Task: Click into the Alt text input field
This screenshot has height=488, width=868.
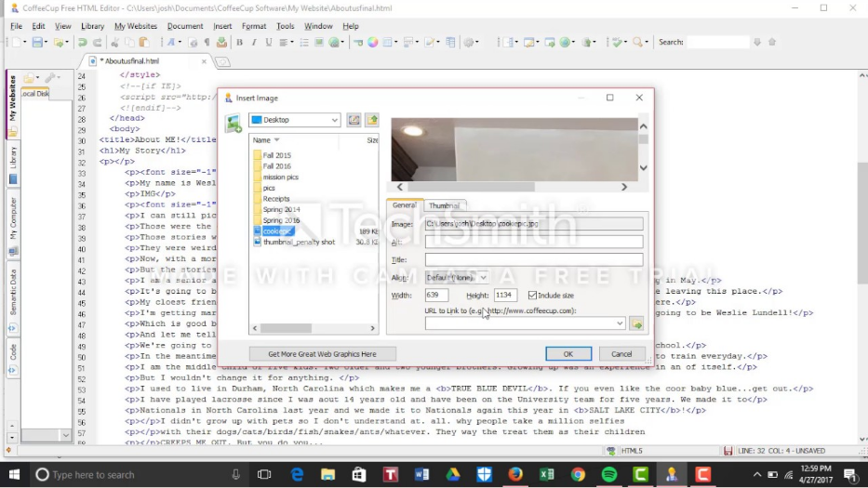Action: coord(533,242)
